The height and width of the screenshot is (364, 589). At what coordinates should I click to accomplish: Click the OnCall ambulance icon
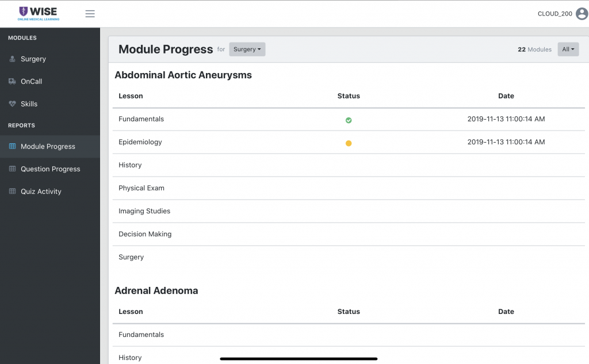pyautogui.click(x=12, y=82)
